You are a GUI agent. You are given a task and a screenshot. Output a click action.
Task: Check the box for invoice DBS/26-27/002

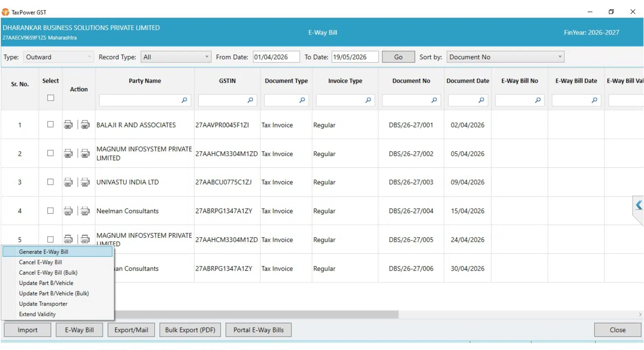[51, 153]
